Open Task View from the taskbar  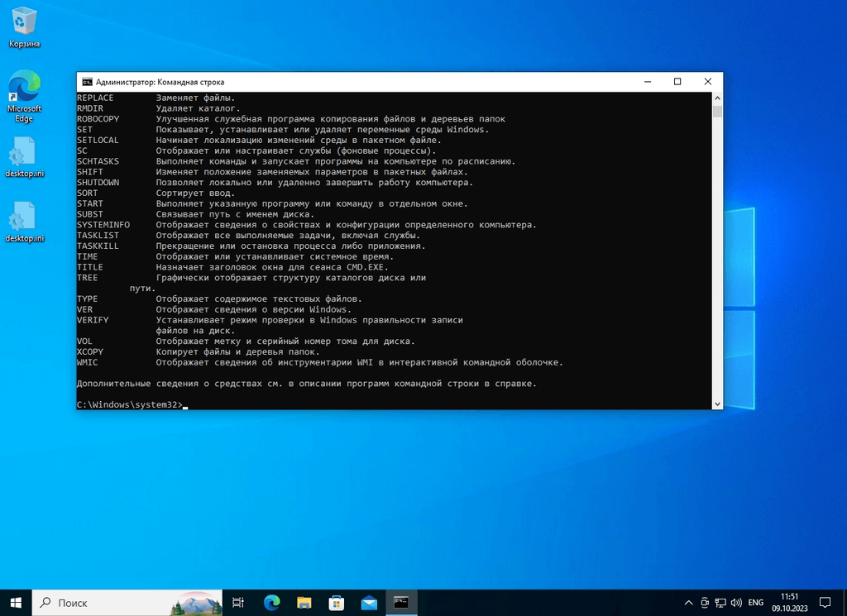pos(237,603)
